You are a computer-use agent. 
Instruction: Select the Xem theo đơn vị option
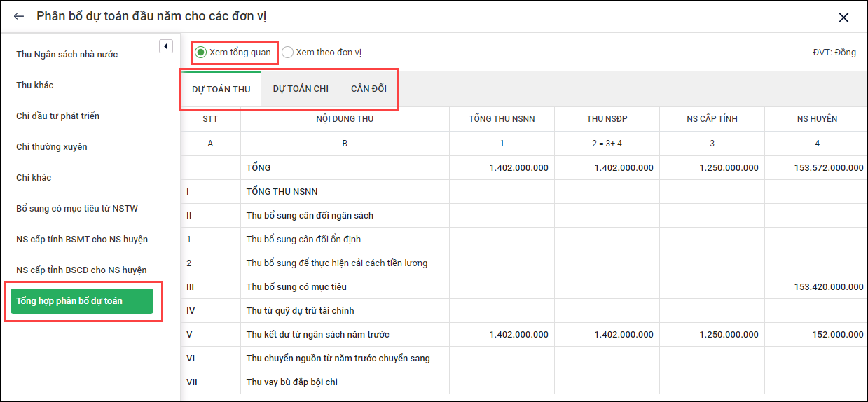(x=288, y=53)
